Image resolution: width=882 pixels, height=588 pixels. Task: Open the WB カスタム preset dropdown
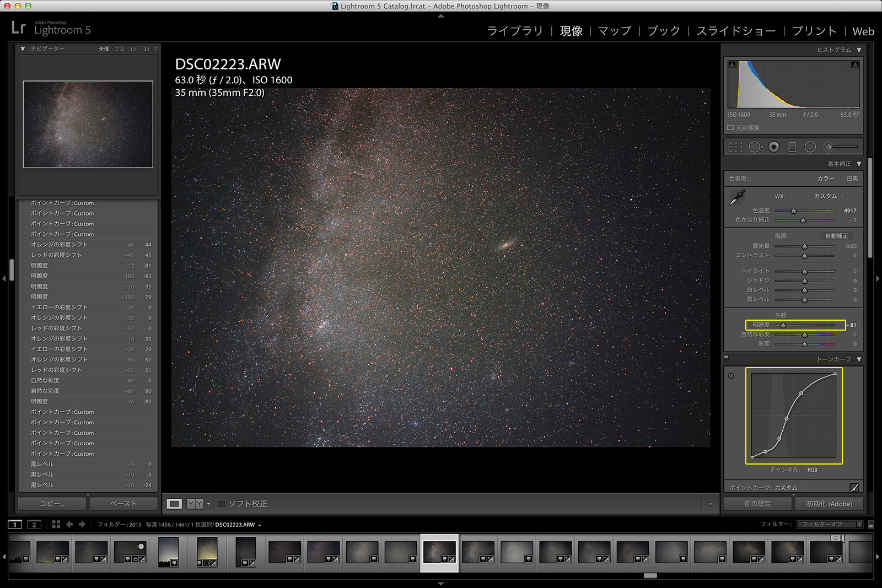[x=829, y=196]
